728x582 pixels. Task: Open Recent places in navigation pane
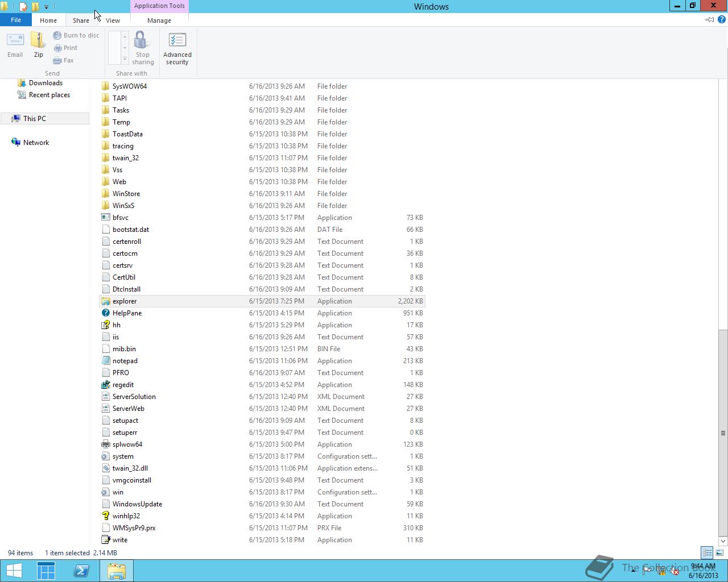(44, 95)
